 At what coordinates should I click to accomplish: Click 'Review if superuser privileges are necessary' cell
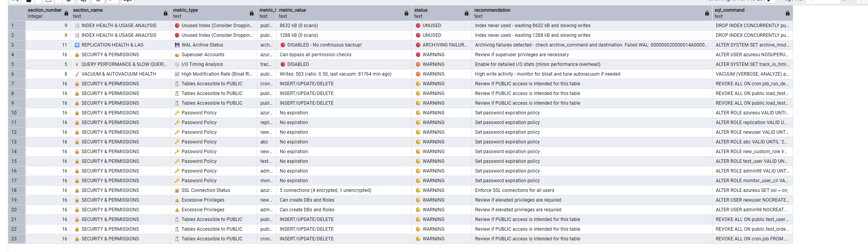[592, 55]
